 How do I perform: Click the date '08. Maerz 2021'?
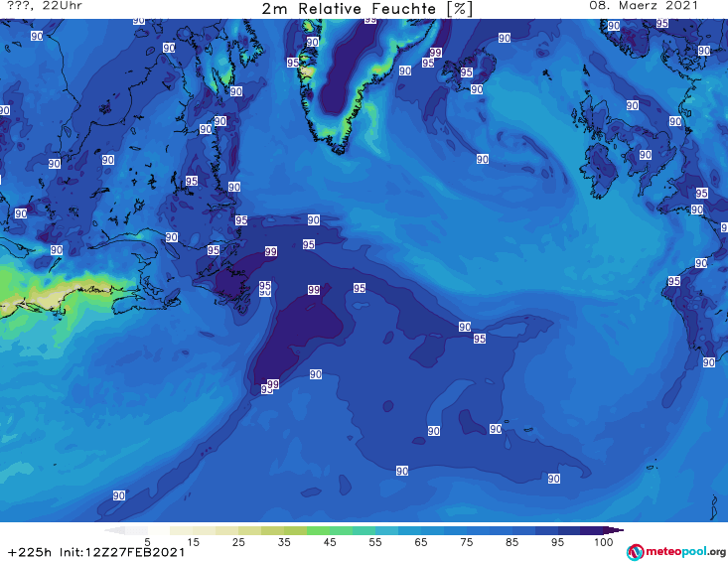point(644,6)
